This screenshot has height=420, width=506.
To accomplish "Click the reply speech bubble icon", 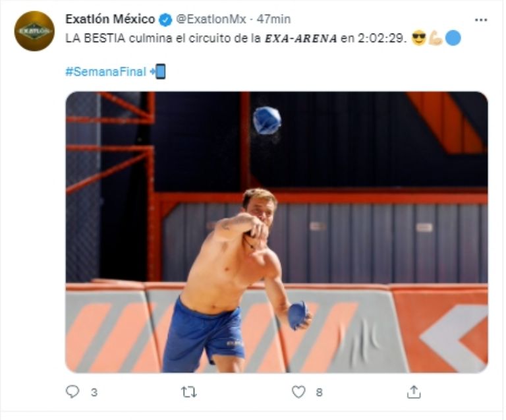I will tap(72, 392).
